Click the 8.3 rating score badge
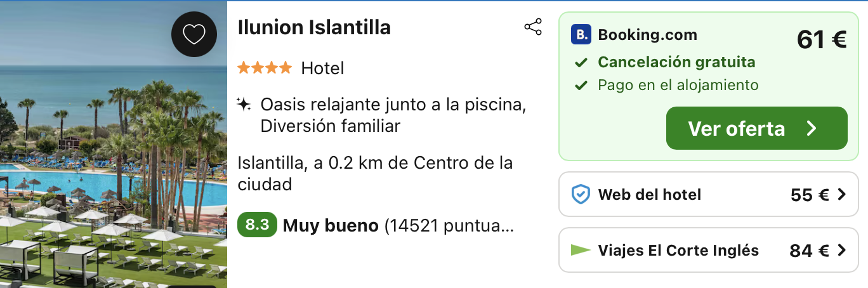Screen dimensions: 868x288 [257, 225]
